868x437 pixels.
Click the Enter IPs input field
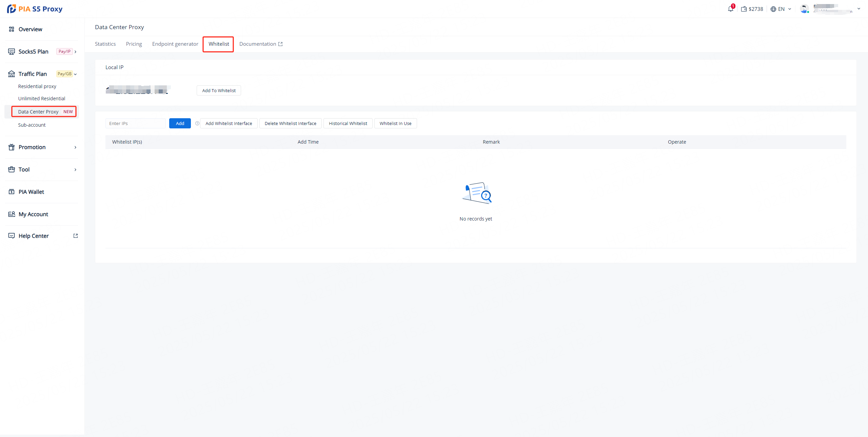pyautogui.click(x=135, y=123)
